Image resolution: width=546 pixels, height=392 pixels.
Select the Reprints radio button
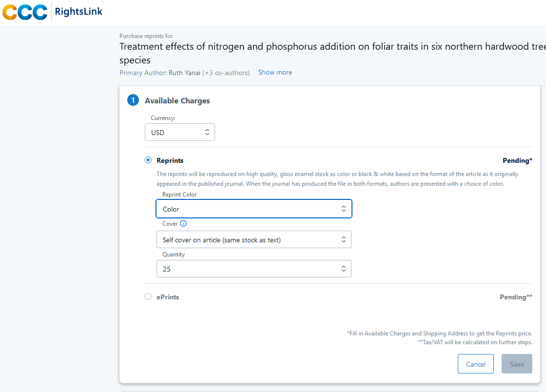[x=148, y=160]
